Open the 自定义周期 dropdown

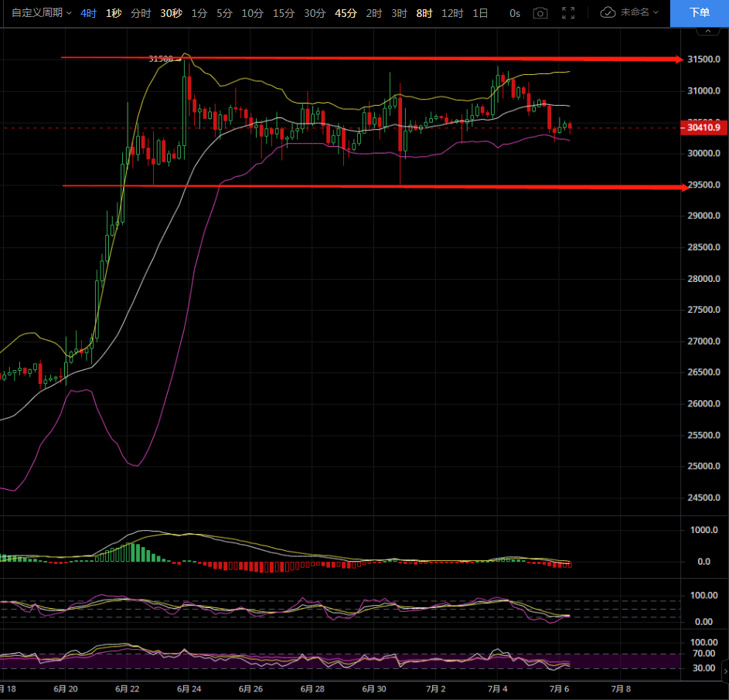coord(42,13)
